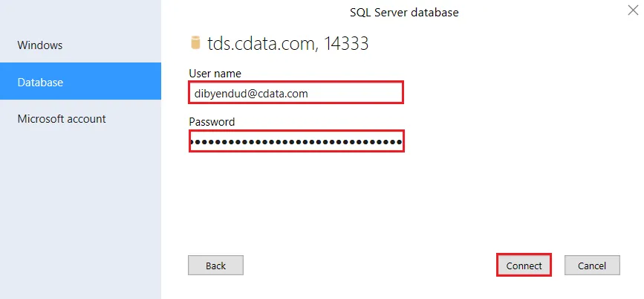Switch to the Windows authentication tab
The height and width of the screenshot is (299, 644).
pos(40,45)
